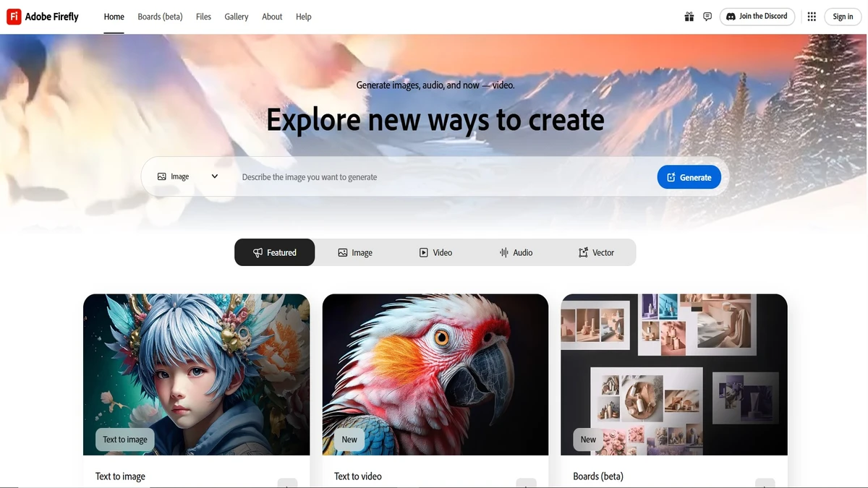Image resolution: width=868 pixels, height=488 pixels.
Task: Select the Vector category icon
Action: [583, 252]
